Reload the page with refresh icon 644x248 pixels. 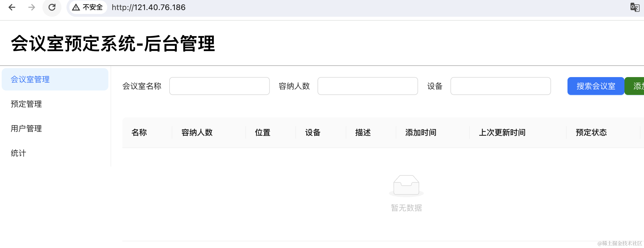tap(52, 7)
